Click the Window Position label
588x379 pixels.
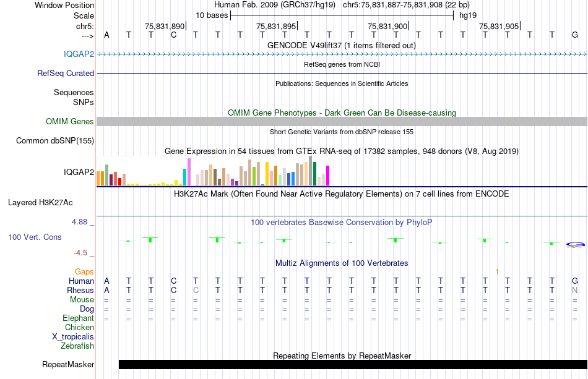point(64,5)
